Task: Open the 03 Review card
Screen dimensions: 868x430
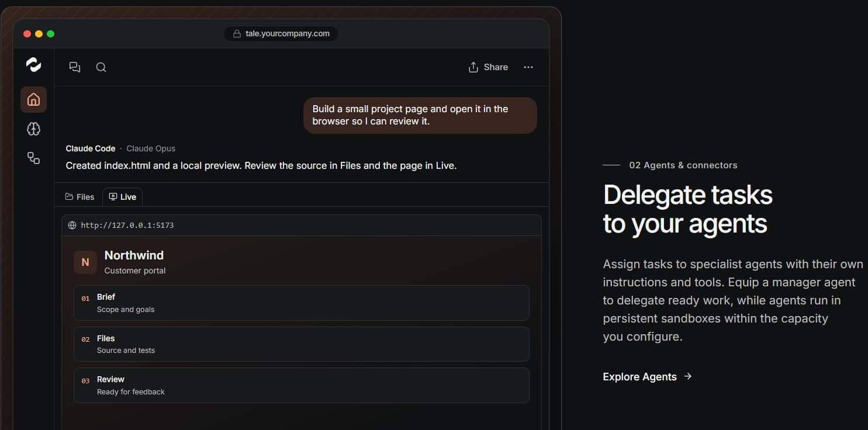Action: [x=302, y=385]
